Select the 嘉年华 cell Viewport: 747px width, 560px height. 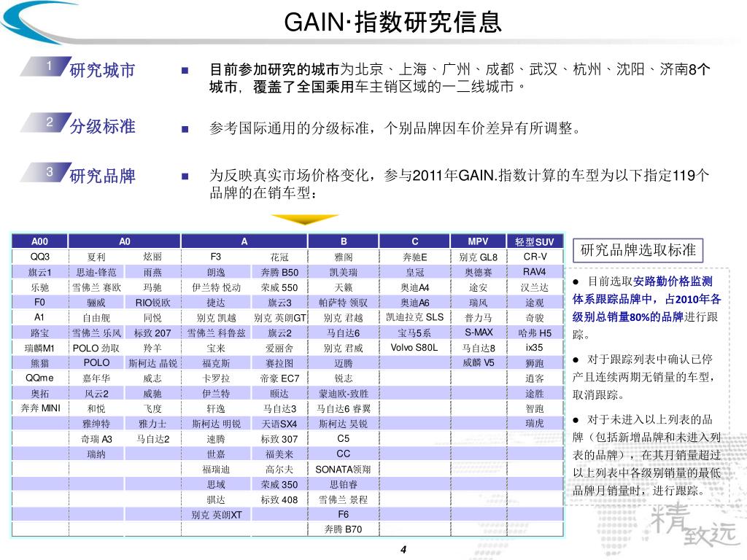coord(96,378)
